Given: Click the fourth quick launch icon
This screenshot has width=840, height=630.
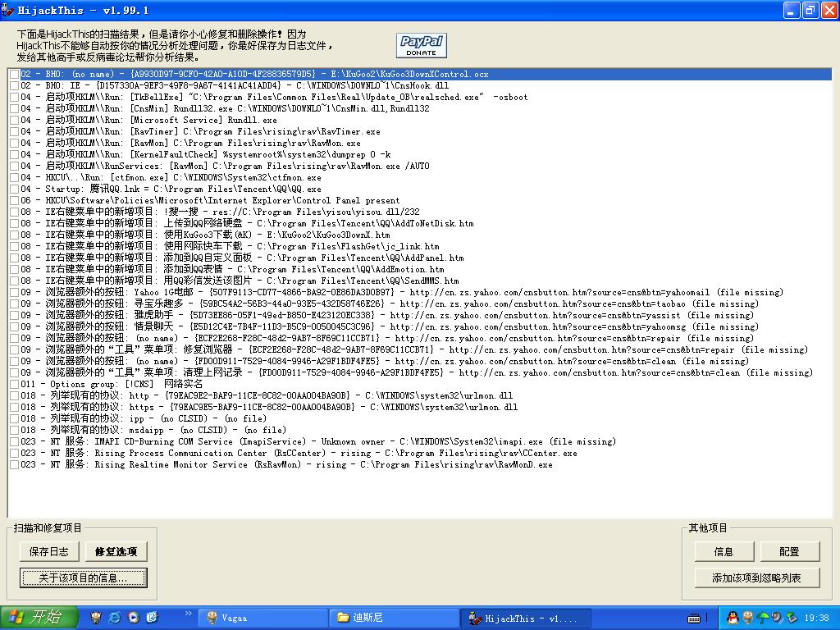Looking at the screenshot, I should click(x=152, y=618).
